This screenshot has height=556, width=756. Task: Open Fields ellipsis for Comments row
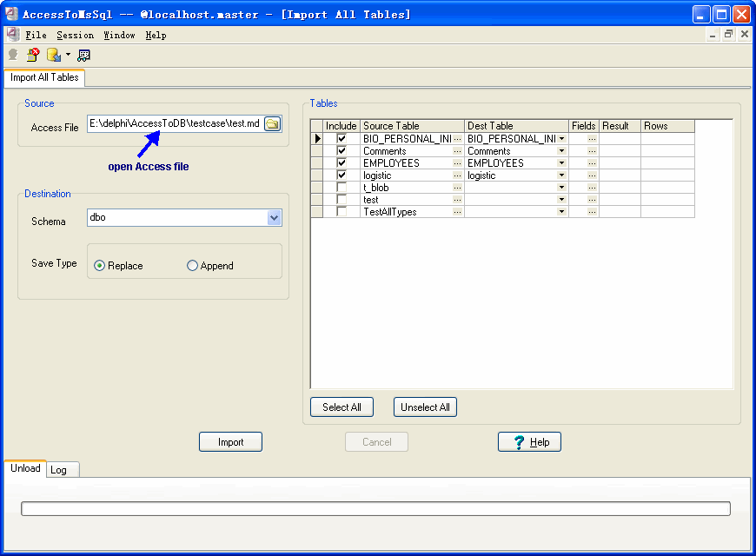(x=592, y=151)
